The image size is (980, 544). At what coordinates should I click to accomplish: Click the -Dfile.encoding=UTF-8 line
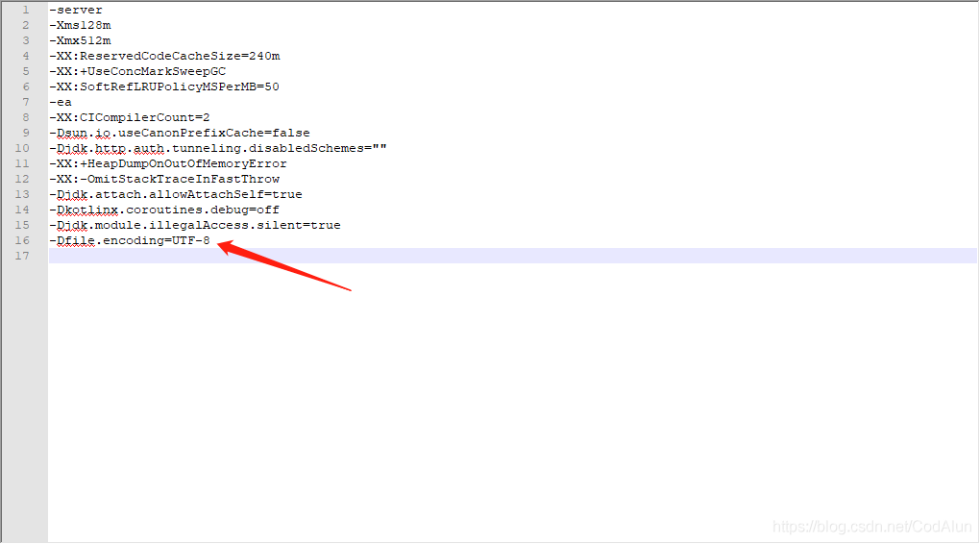tap(130, 240)
